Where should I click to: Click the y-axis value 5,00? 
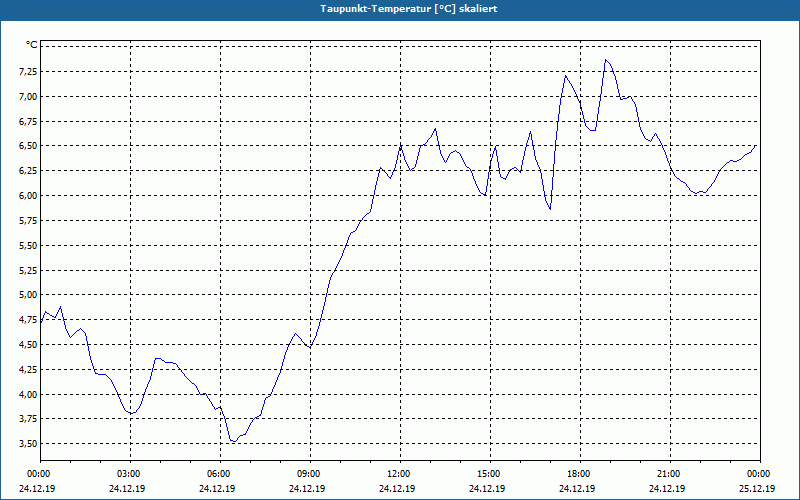pyautogui.click(x=28, y=294)
